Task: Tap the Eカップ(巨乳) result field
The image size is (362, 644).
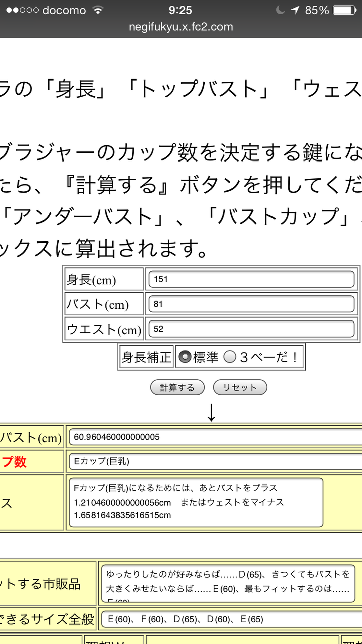Action: point(215,461)
